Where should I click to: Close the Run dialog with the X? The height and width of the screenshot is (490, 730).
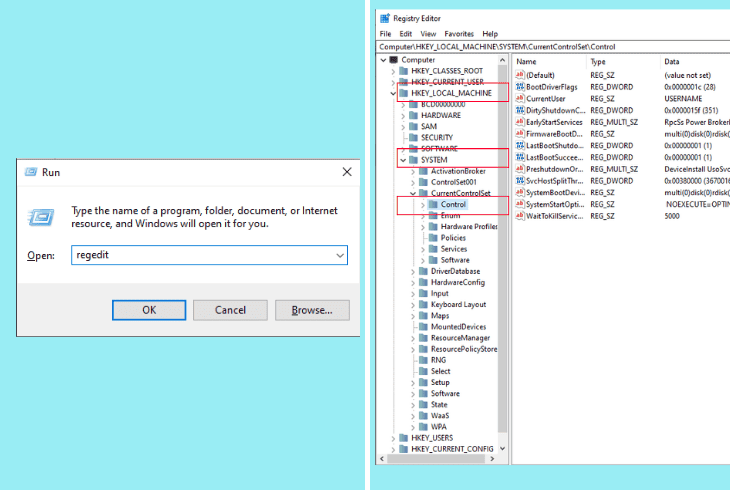[x=347, y=172]
